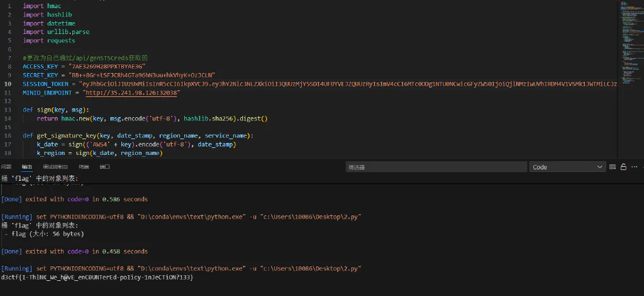Place cursor on the ACCESS_KEY line
The height and width of the screenshot is (296, 644).
tap(84, 66)
